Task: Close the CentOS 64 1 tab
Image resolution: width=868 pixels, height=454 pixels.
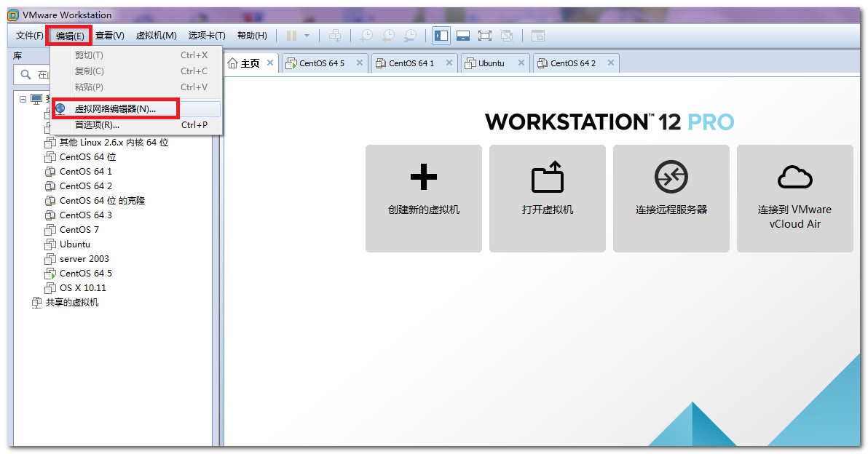Action: (x=449, y=63)
